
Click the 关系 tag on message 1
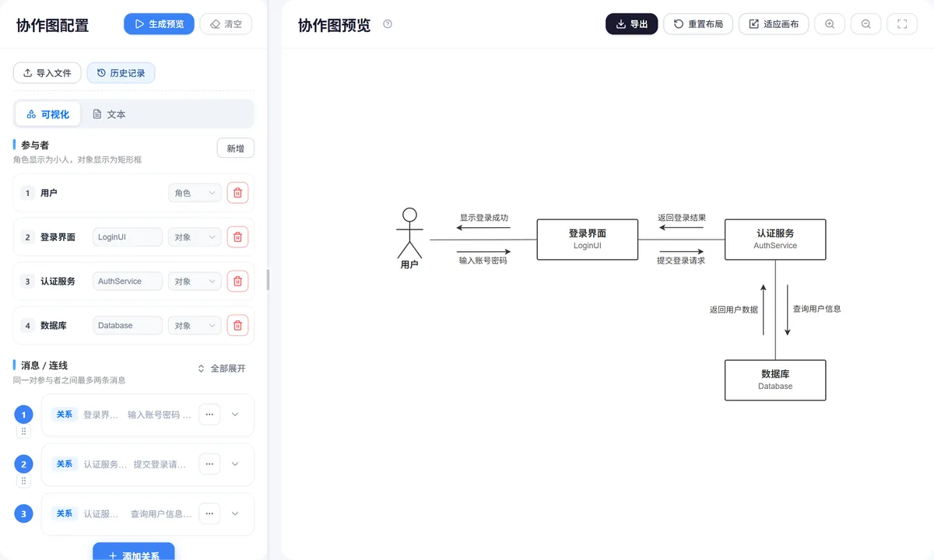(65, 415)
